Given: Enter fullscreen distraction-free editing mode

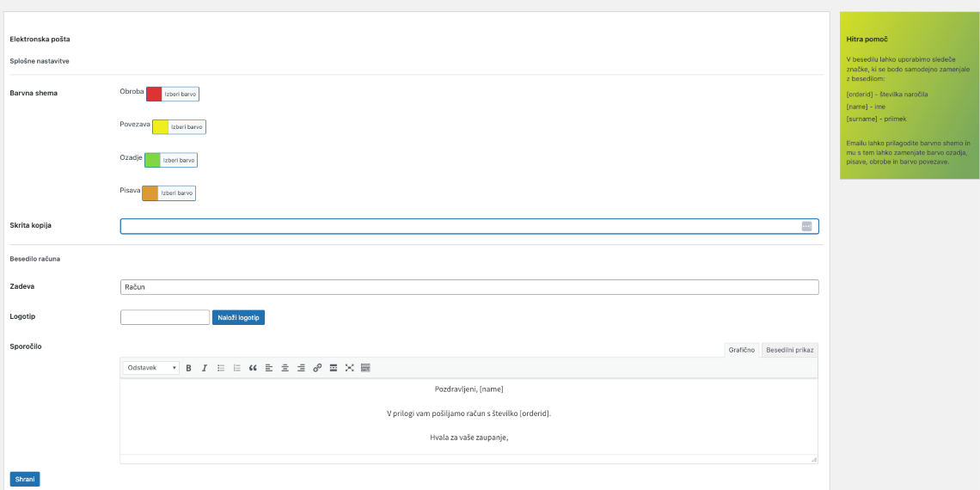Looking at the screenshot, I should (349, 368).
